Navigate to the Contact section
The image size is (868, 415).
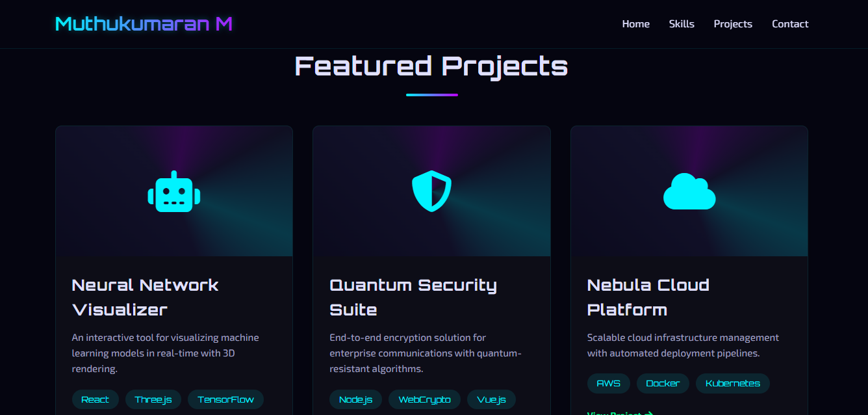[x=790, y=24]
